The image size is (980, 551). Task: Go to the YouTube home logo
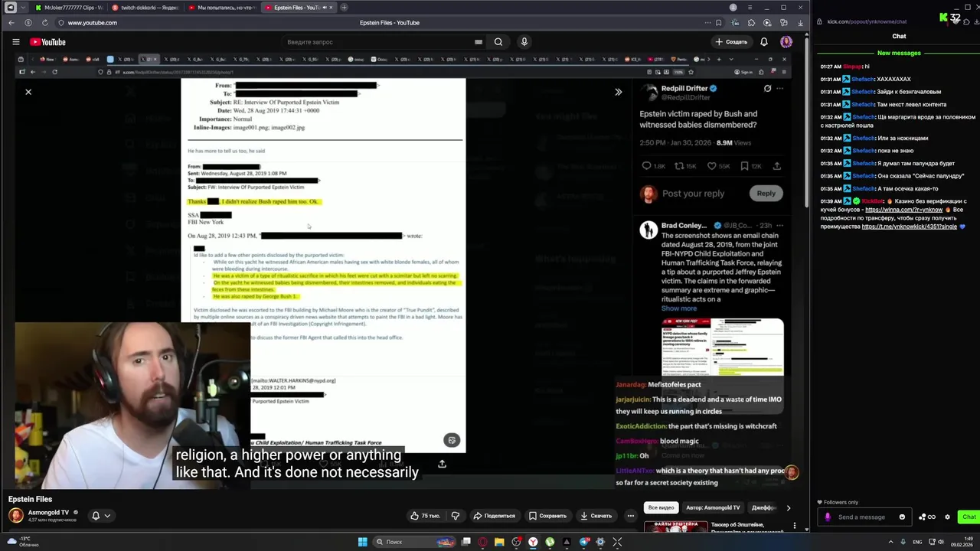pos(48,42)
